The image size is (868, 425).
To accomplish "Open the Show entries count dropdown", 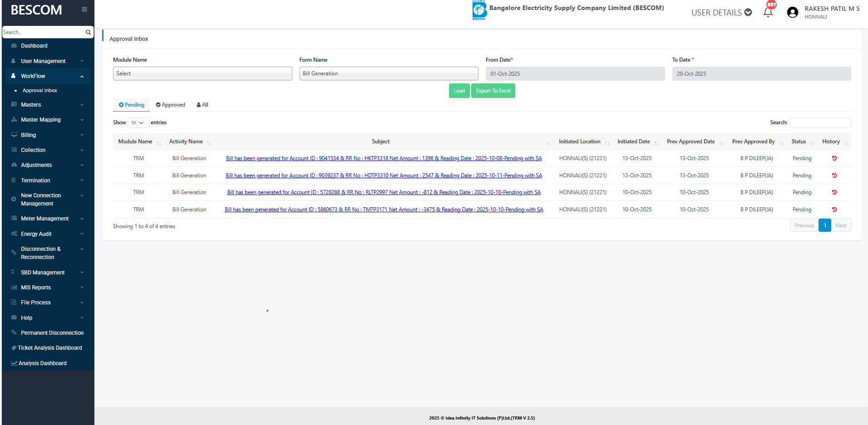I will pyautogui.click(x=138, y=123).
